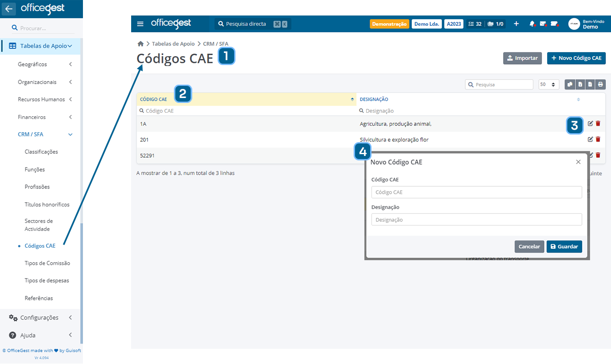This screenshot has height=364, width=611.
Task: Close the Novo Código CAE dialog
Action: point(578,162)
